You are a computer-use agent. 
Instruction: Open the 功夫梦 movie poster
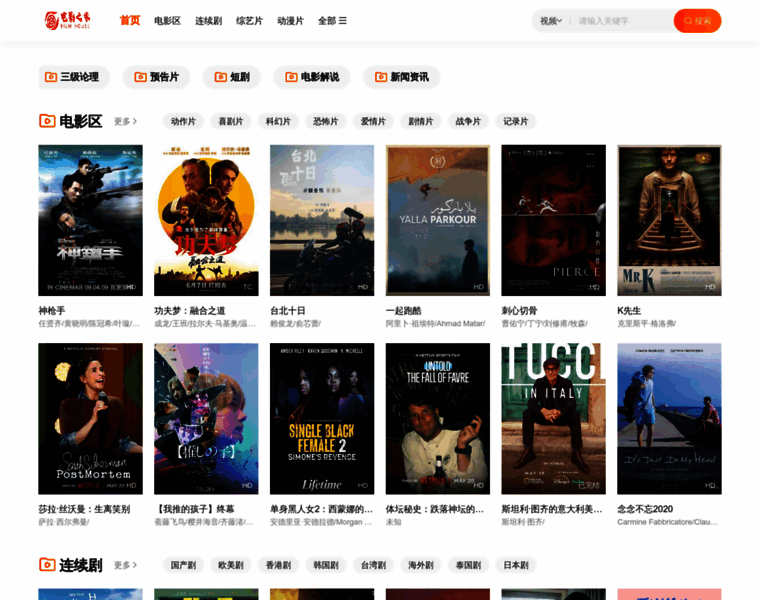(206, 220)
